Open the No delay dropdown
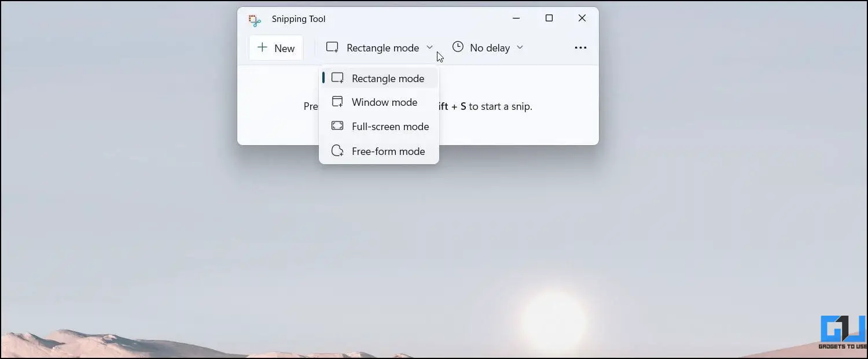Image resolution: width=868 pixels, height=359 pixels. (x=488, y=48)
